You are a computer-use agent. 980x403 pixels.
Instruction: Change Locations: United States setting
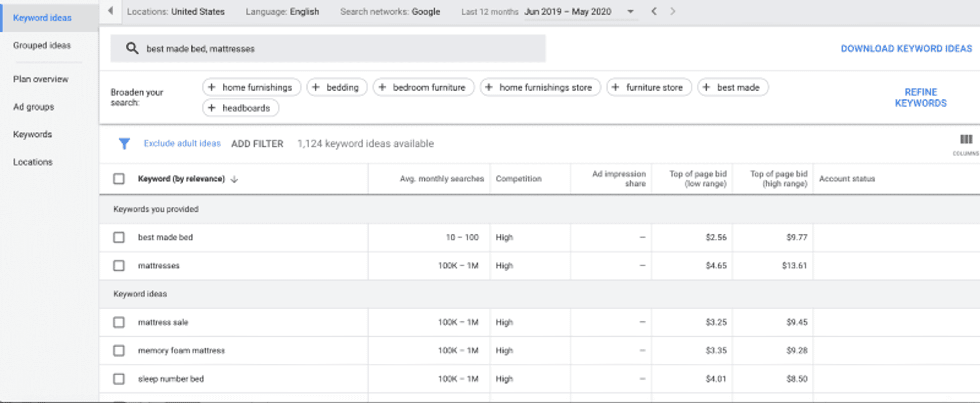pyautogui.click(x=176, y=11)
